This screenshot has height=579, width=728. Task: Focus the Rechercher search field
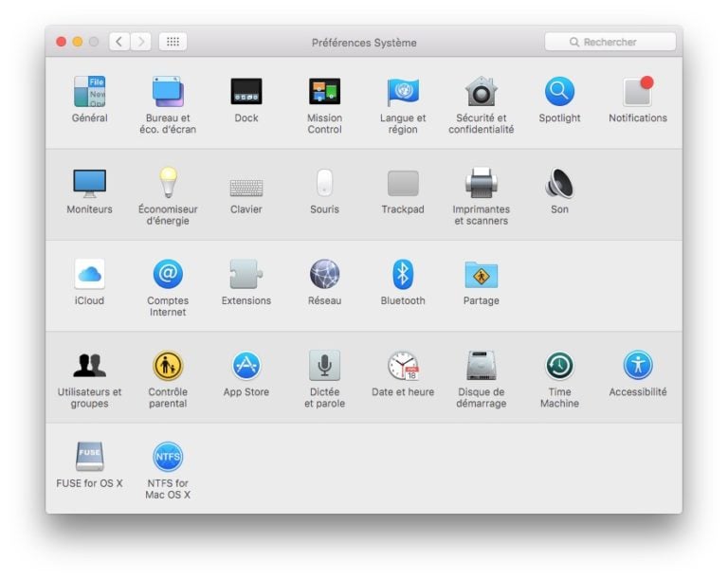pyautogui.click(x=610, y=42)
